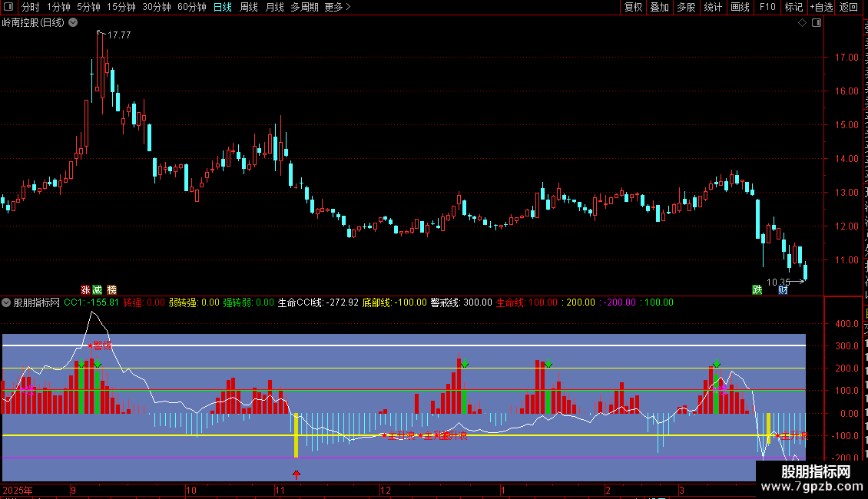The image size is (868, 499).
Task: Click the 底部线: -100.00 label
Action: [x=395, y=302]
